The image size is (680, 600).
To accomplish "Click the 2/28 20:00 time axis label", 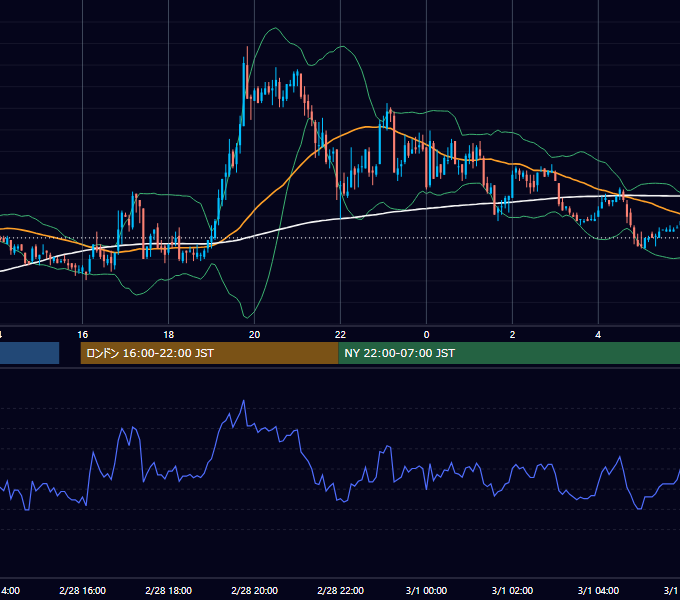I will [255, 590].
